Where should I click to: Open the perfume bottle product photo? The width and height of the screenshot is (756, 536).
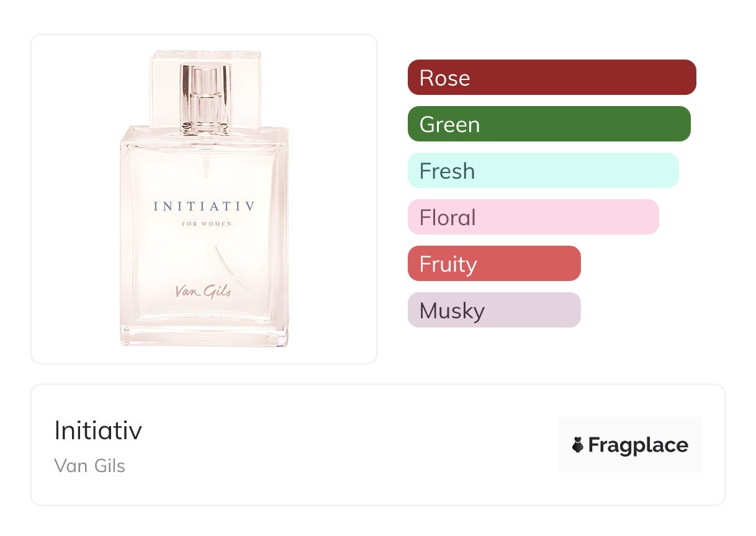coord(204,199)
